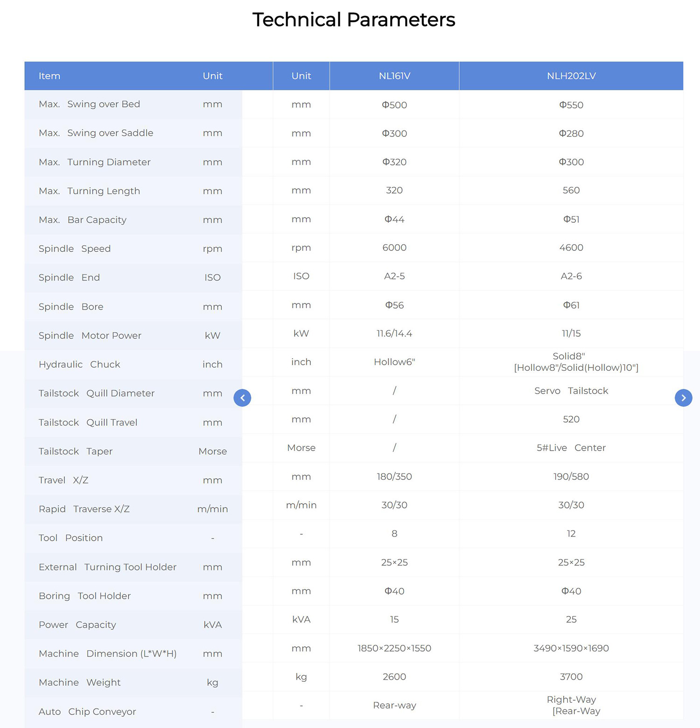
Task: Click the 5#Live Center cell
Action: coord(571,448)
